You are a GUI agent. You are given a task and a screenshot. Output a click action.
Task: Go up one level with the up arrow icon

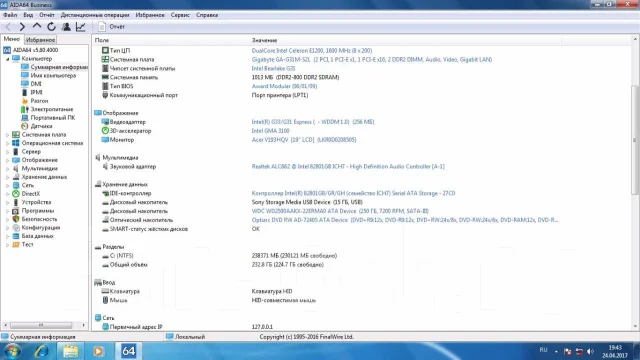pyautogui.click(x=37, y=27)
